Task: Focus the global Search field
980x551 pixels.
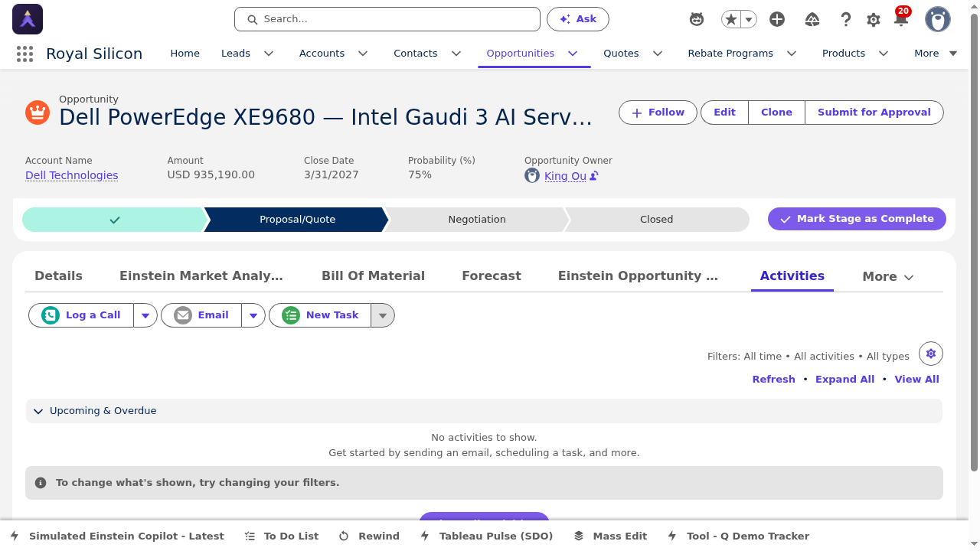Action: click(387, 19)
